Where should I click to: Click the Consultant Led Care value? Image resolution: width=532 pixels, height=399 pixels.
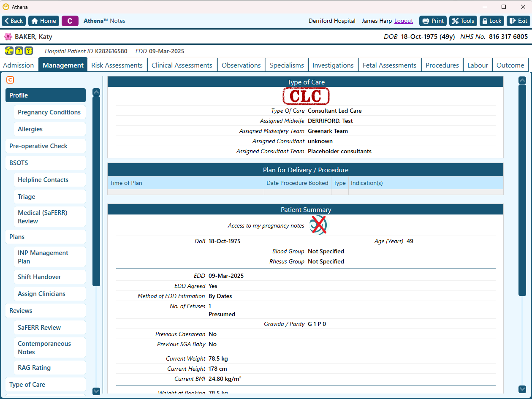point(335,111)
